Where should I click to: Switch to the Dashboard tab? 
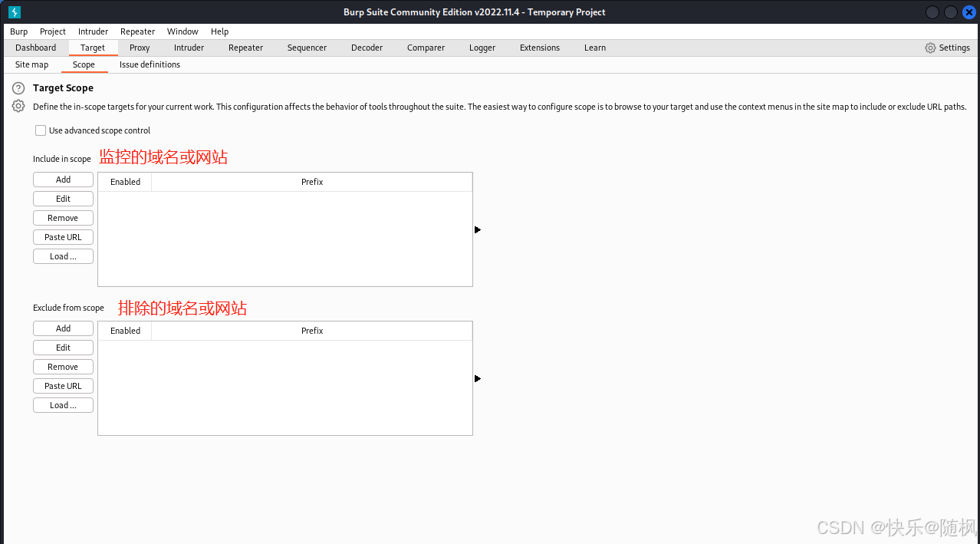pos(36,48)
